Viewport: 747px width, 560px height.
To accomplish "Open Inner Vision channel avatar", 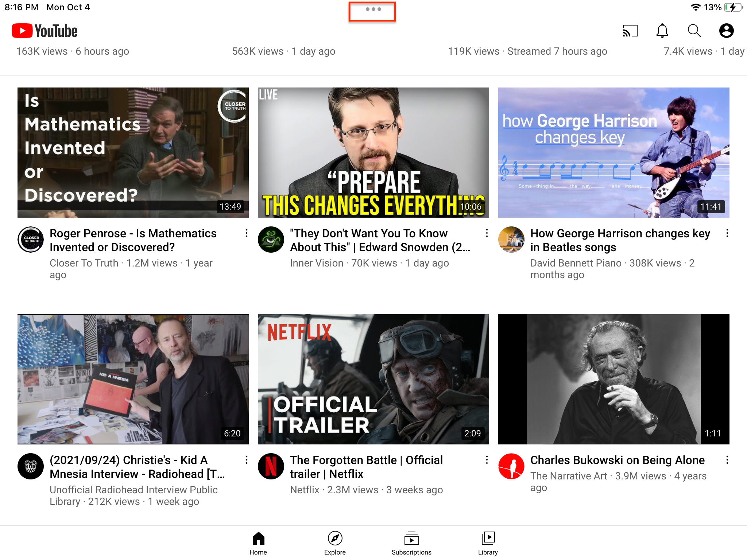I will point(271,240).
